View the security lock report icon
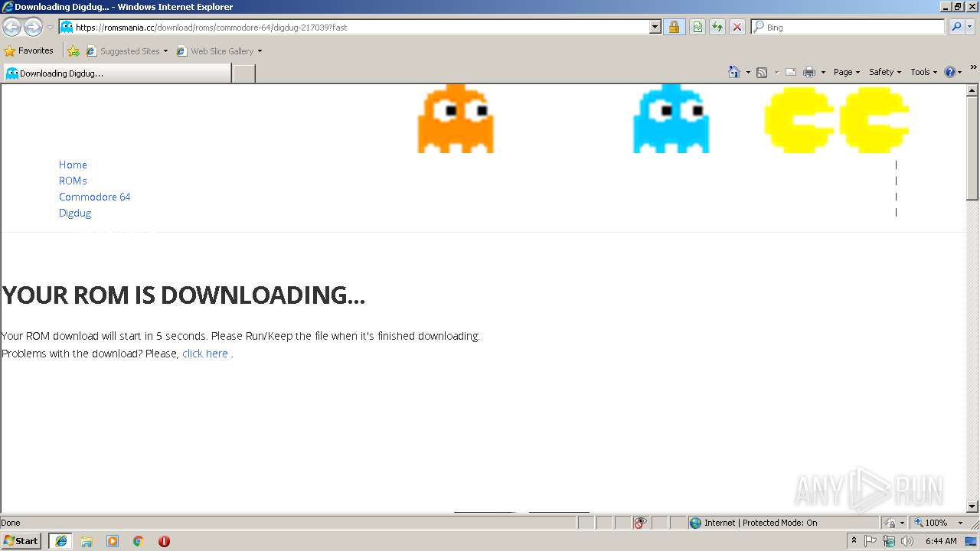 (674, 27)
